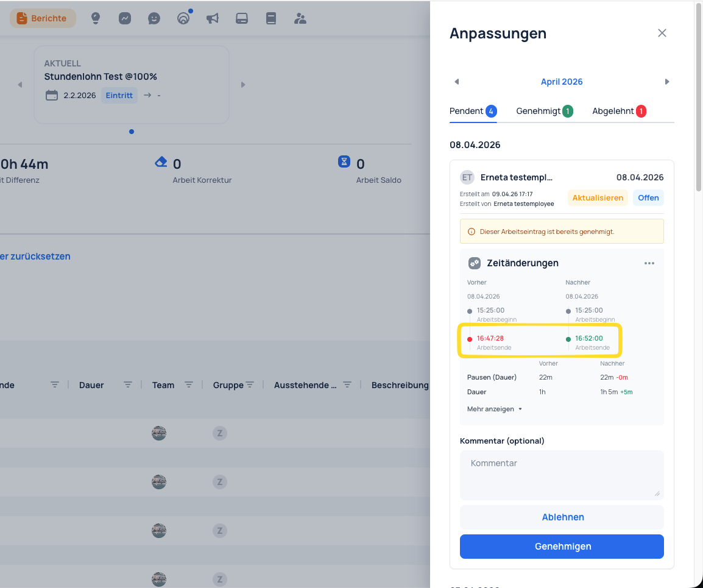Click the people group icon

point(300,18)
